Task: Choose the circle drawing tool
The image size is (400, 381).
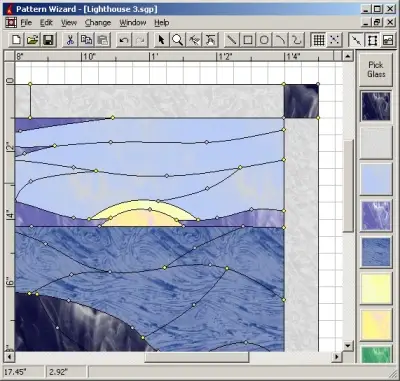Action: tap(264, 40)
